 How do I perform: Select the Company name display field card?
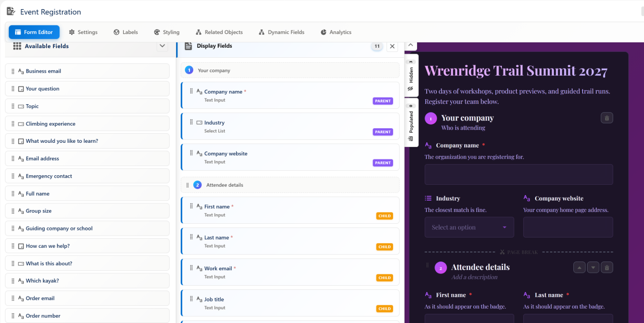(x=290, y=95)
